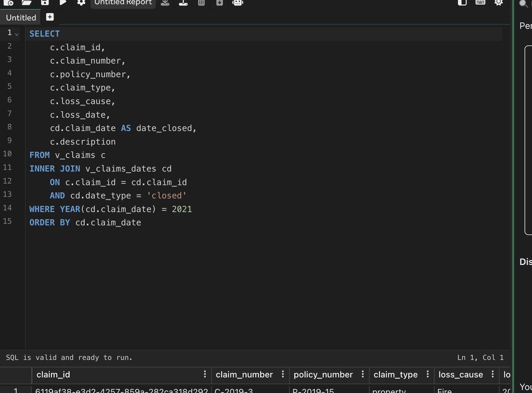This screenshot has height=393, width=532.
Task: Click the new query file icon
Action: pyautogui.click(x=8, y=3)
